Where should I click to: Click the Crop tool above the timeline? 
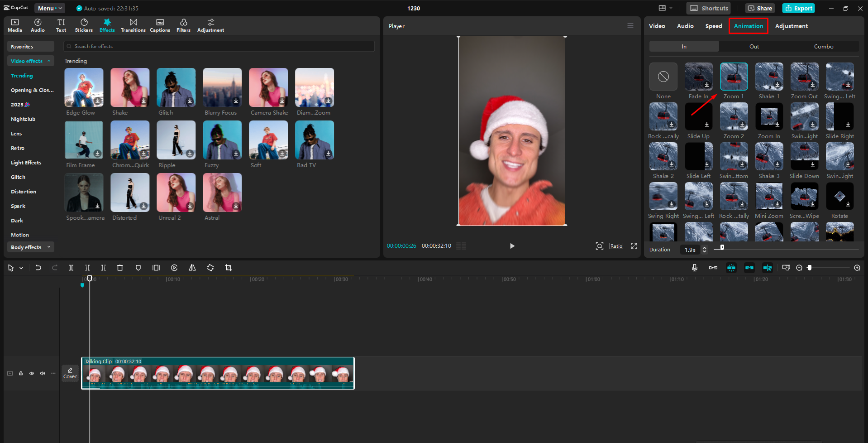click(x=229, y=268)
